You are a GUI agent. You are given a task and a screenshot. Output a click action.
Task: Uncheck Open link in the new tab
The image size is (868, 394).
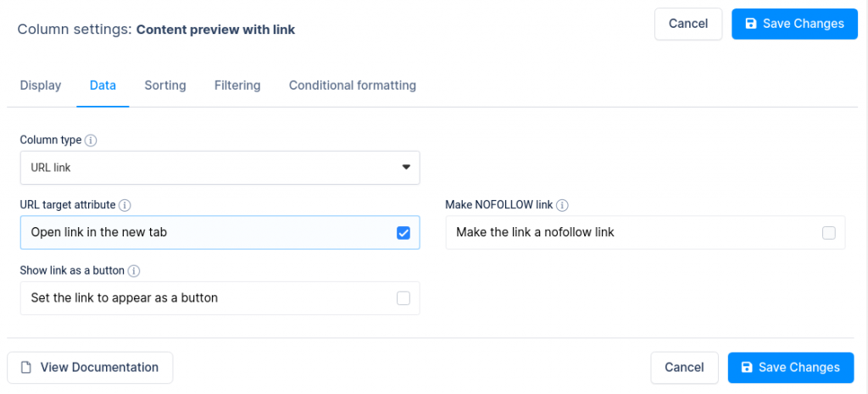403,233
